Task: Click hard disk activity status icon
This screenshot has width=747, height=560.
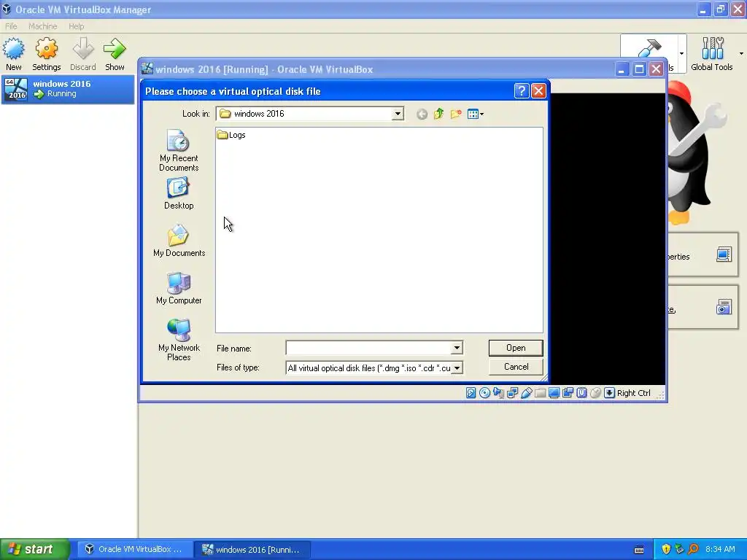Action: click(x=471, y=393)
